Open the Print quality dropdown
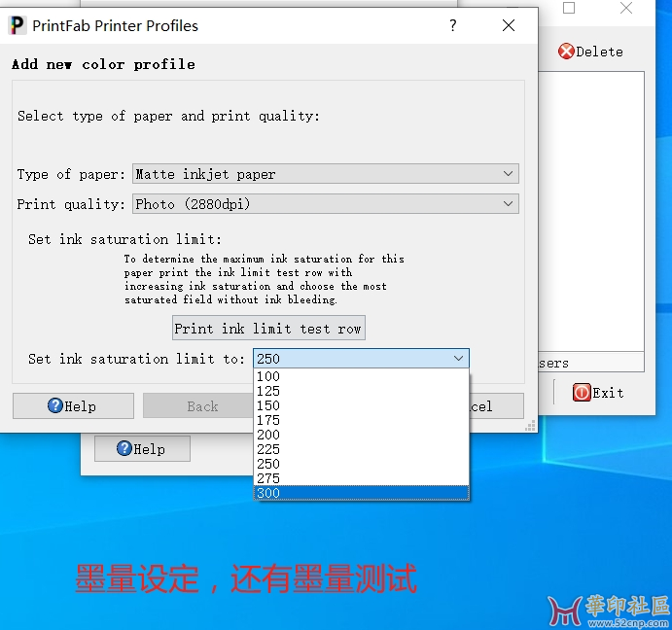Image resolution: width=672 pixels, height=630 pixels. click(326, 204)
